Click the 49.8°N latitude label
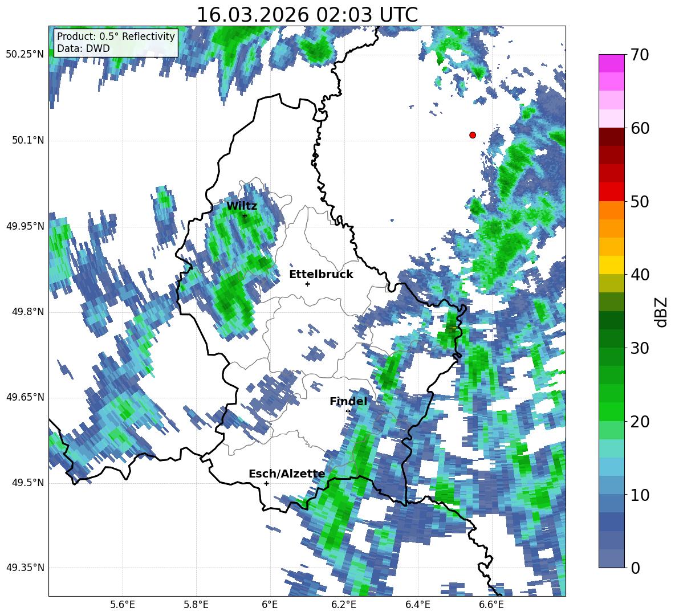 coord(28,312)
